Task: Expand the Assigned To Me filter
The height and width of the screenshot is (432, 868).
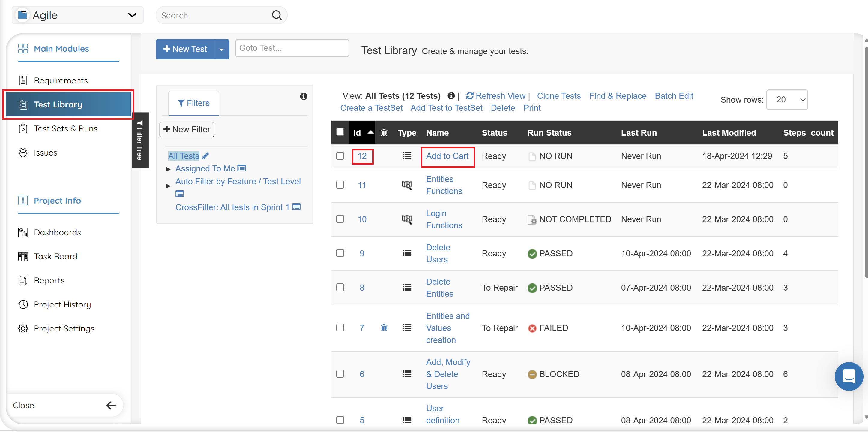Action: (x=168, y=169)
